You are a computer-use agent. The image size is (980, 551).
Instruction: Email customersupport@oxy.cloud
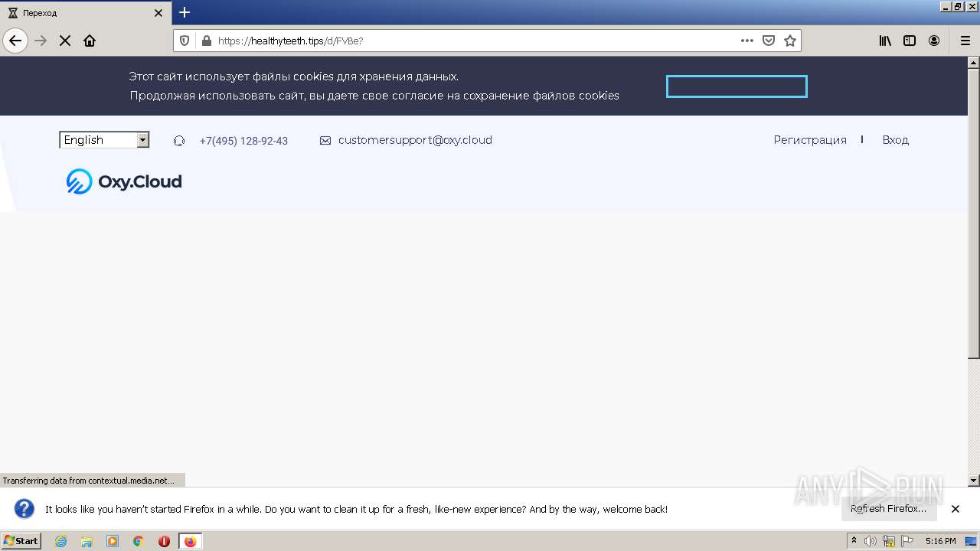(x=415, y=140)
